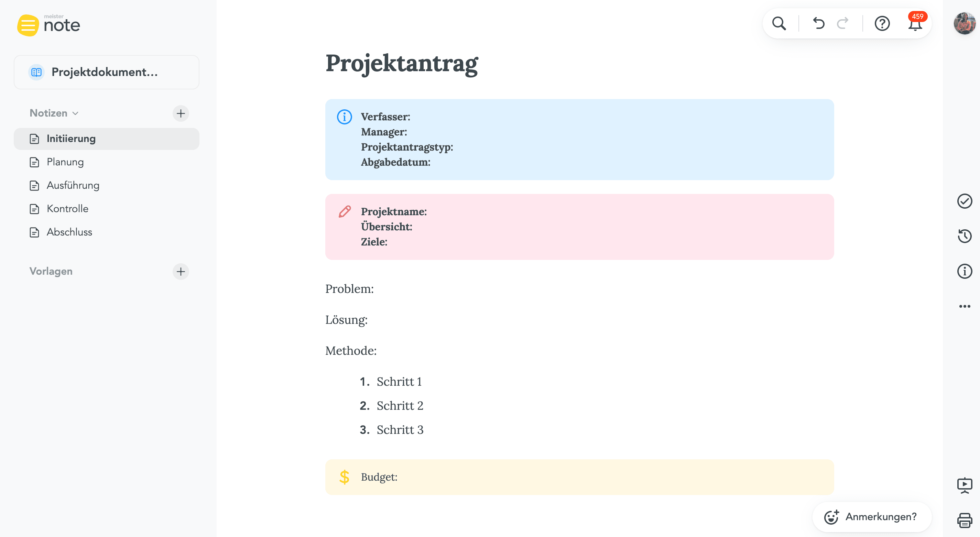Viewport: 980px width, 537px height.
Task: Open the help question mark icon
Action: point(882,24)
